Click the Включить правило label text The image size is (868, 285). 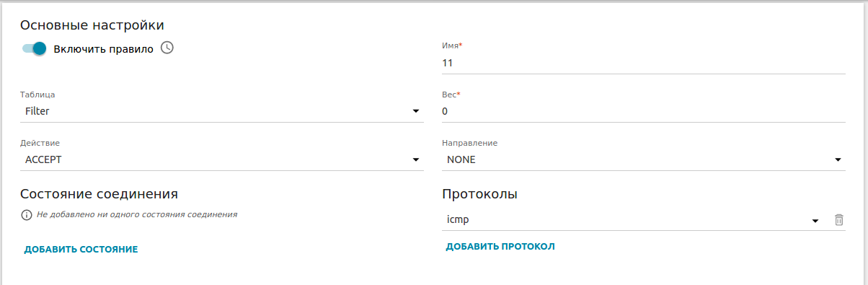[x=104, y=49]
